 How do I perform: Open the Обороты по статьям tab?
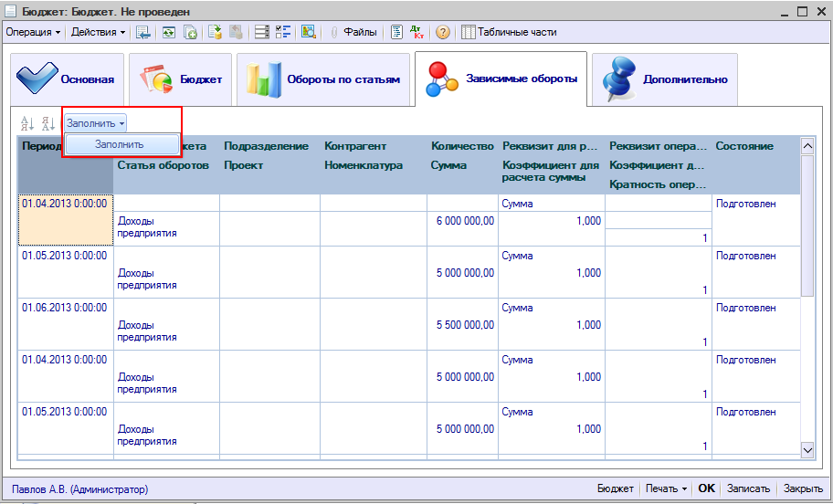322,79
